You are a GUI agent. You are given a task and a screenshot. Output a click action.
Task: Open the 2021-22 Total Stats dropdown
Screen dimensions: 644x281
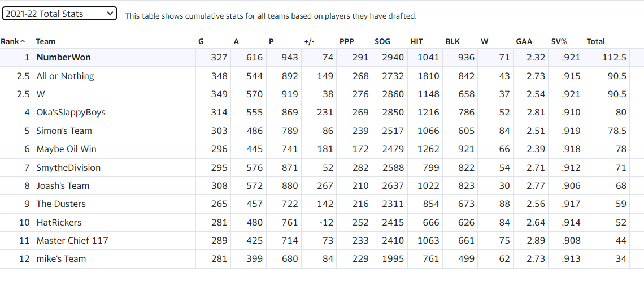coord(59,14)
